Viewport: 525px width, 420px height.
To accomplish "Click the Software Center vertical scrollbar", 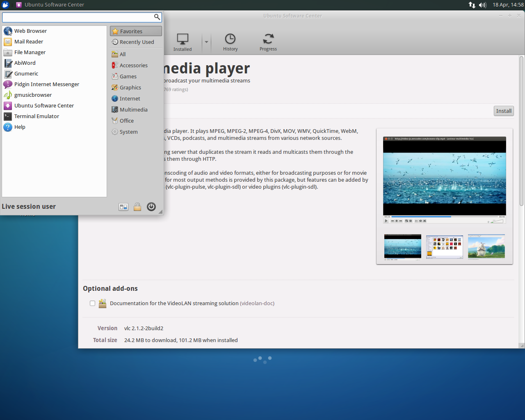I will pos(522,131).
